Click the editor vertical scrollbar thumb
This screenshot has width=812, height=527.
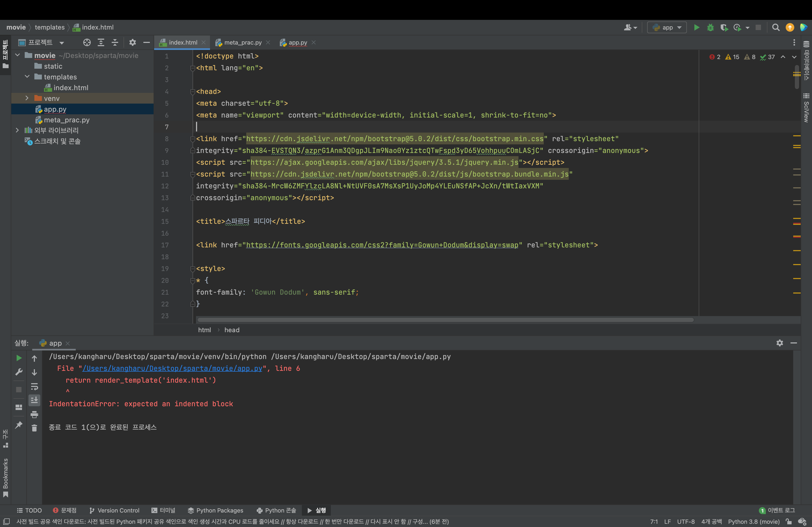point(797,77)
